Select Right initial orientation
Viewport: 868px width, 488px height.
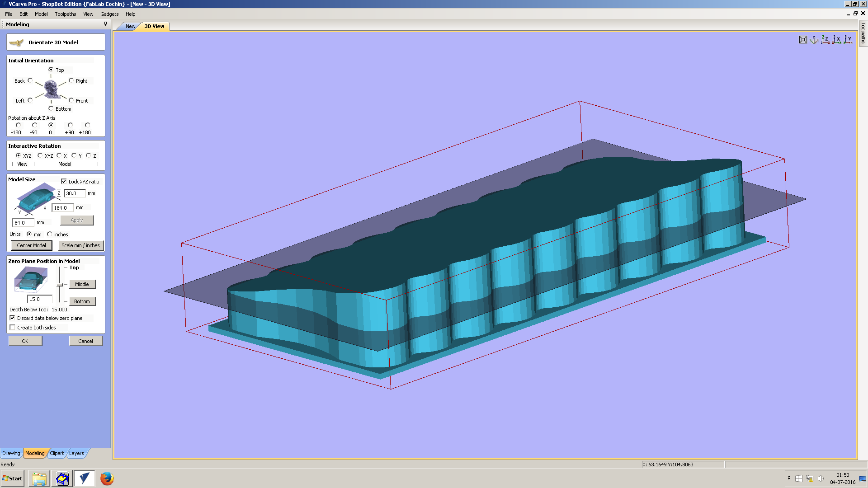coord(71,80)
